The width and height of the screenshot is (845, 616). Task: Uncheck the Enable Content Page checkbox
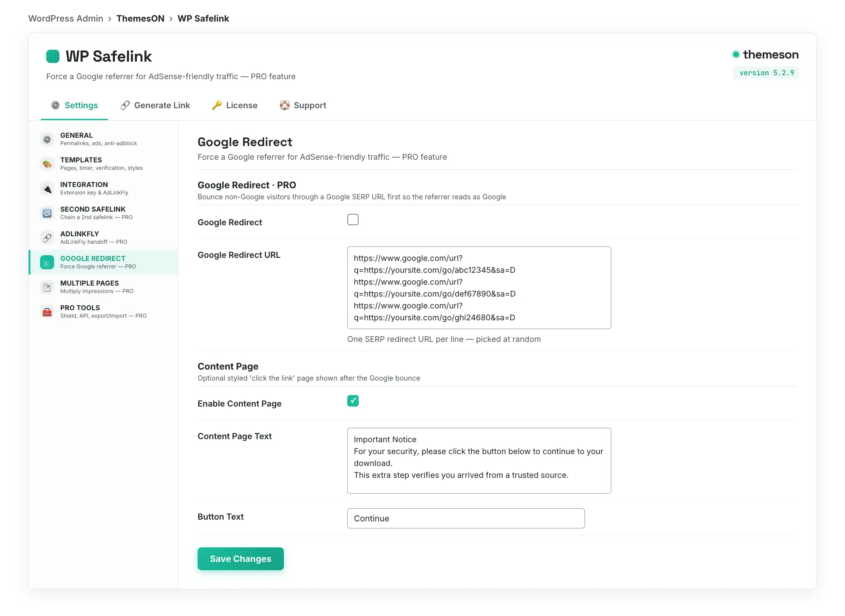(353, 401)
